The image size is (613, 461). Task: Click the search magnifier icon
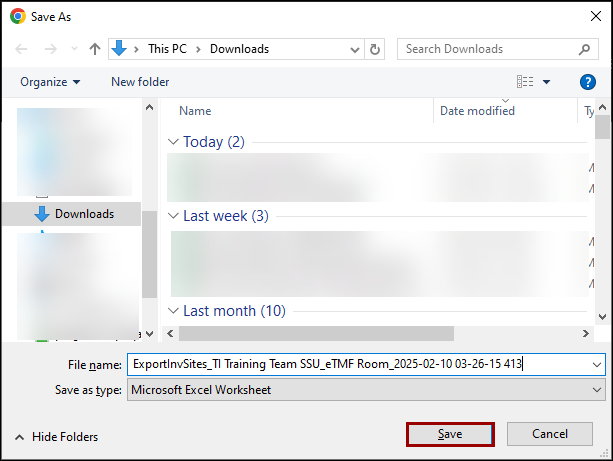click(x=586, y=49)
